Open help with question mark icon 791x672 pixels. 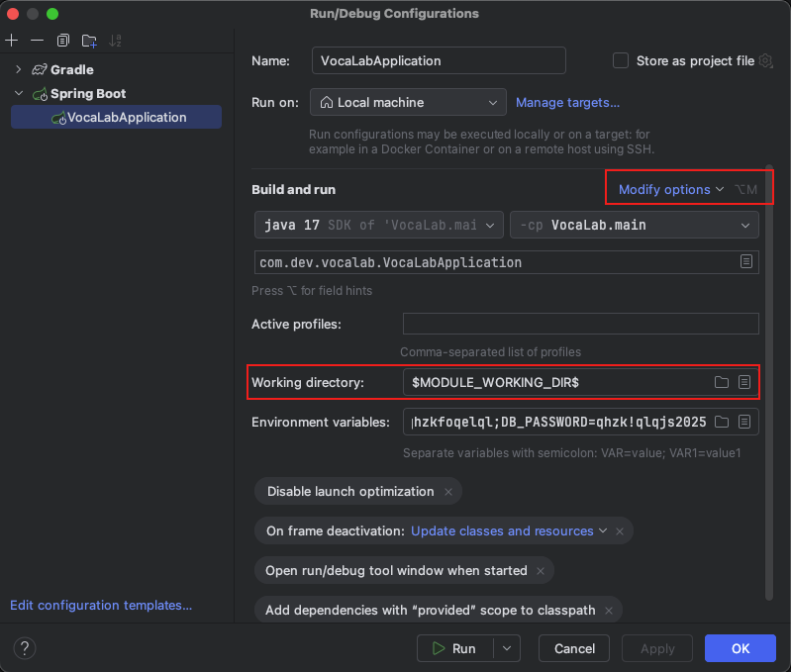pyautogui.click(x=24, y=648)
